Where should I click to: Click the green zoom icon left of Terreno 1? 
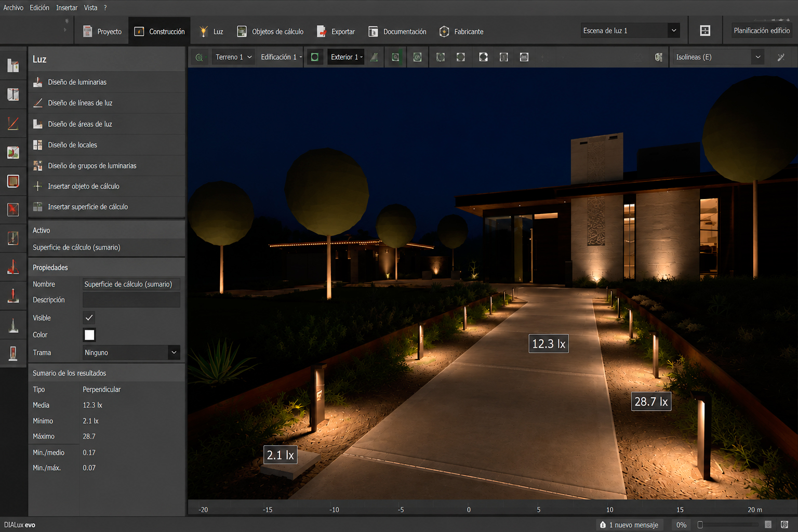point(199,57)
